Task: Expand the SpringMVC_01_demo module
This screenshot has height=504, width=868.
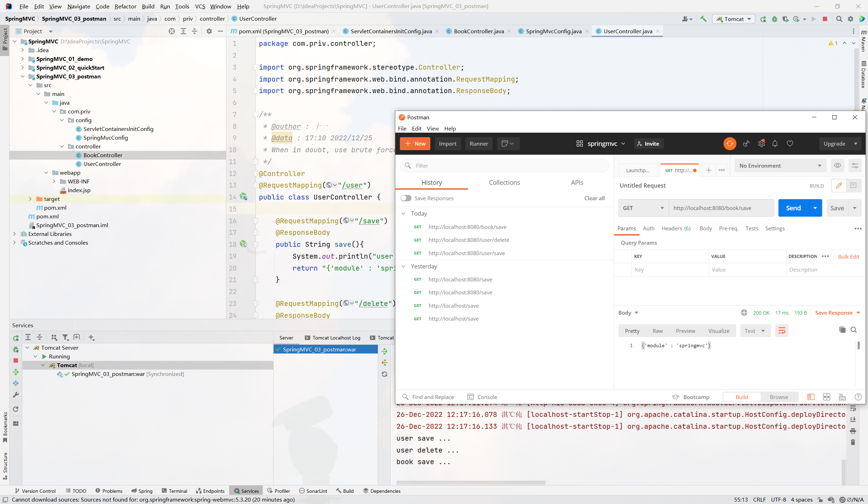Action: pos(22,59)
